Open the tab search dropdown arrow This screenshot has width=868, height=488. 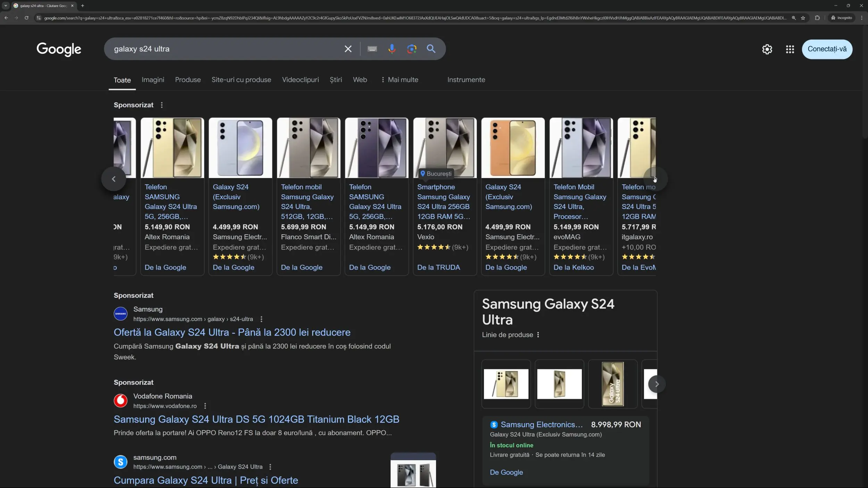click(6, 6)
